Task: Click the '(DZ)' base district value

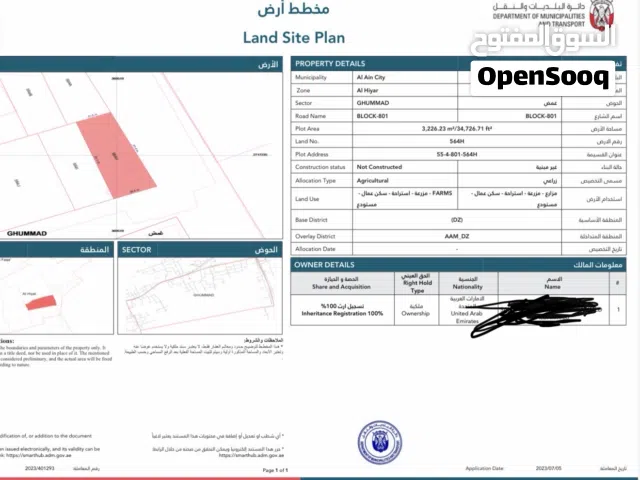Action: point(457,220)
